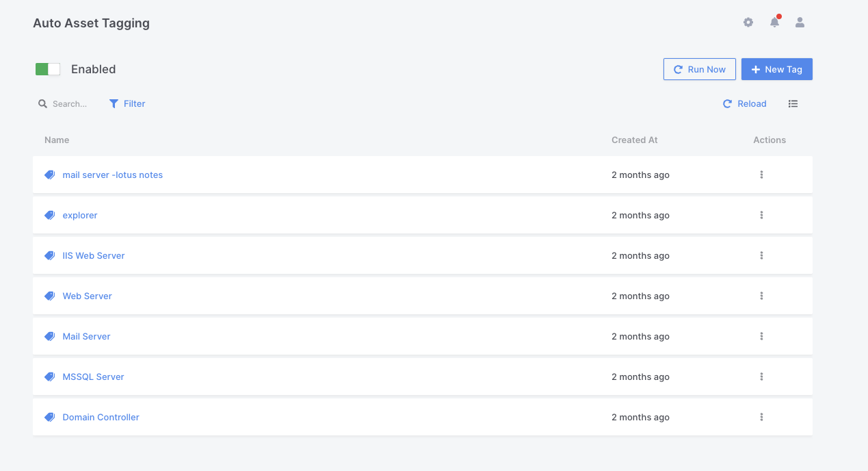Click the tag icon beside Domain Controller
The width and height of the screenshot is (868, 471).
[x=49, y=417]
